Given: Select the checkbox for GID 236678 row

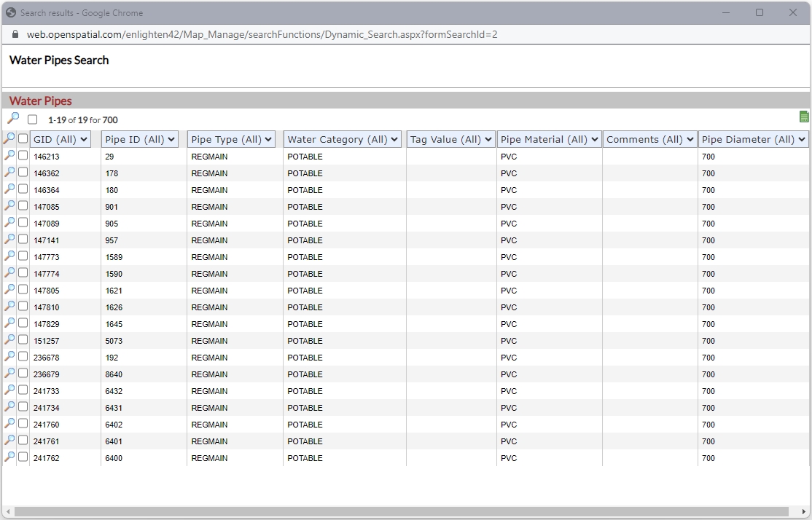Looking at the screenshot, I should [x=23, y=357].
